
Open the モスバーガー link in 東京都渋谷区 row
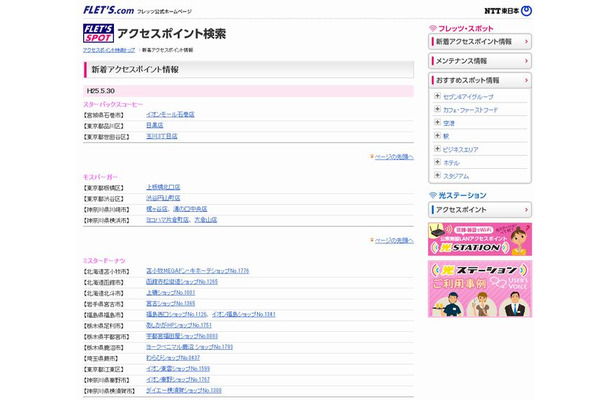tap(163, 198)
